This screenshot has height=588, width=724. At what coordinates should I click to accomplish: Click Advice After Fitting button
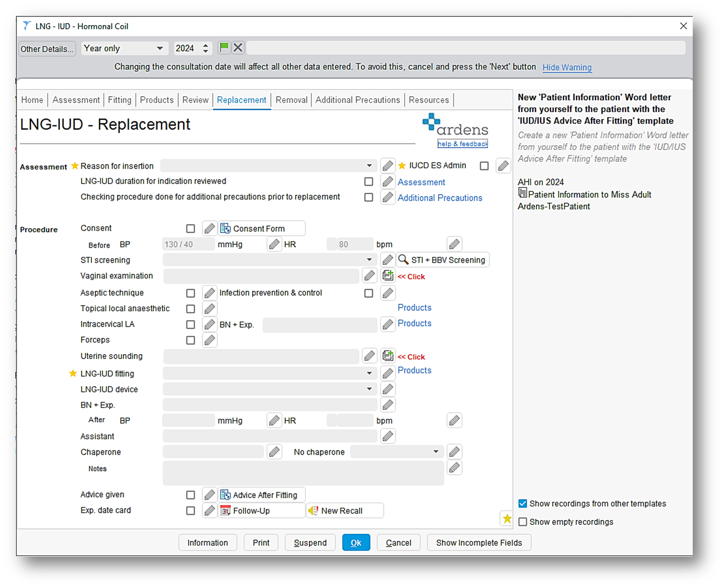tap(262, 495)
